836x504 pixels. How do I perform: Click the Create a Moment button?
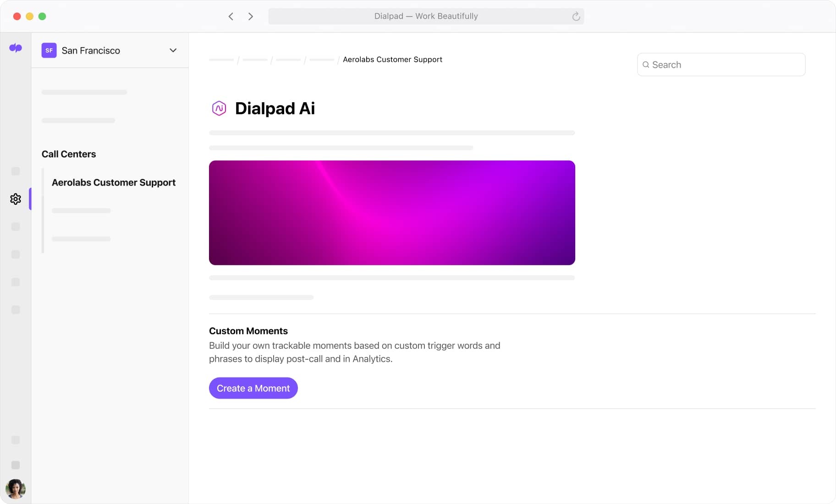coord(253,388)
